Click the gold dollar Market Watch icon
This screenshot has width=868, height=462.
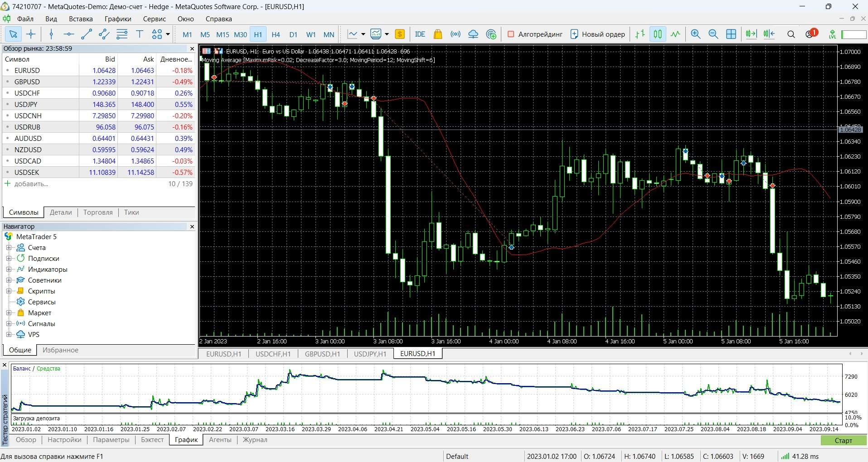click(x=400, y=34)
